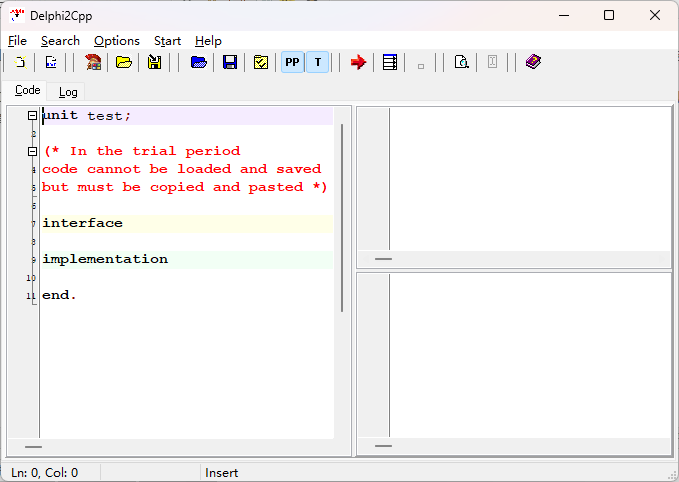Close the Delphi2Cpp window
Screen dimensions: 679x482
(655, 16)
